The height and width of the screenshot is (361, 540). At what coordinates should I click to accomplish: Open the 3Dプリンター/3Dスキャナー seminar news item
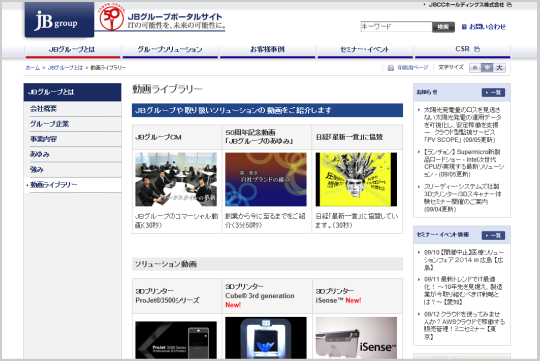pos(462,198)
